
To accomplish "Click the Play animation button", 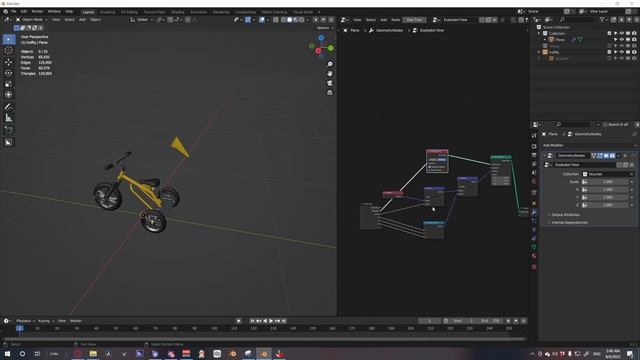I will (x=271, y=321).
